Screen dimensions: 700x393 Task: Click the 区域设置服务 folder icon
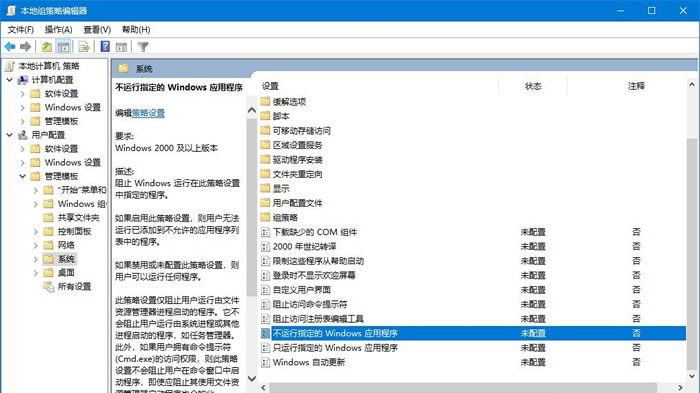click(x=266, y=145)
